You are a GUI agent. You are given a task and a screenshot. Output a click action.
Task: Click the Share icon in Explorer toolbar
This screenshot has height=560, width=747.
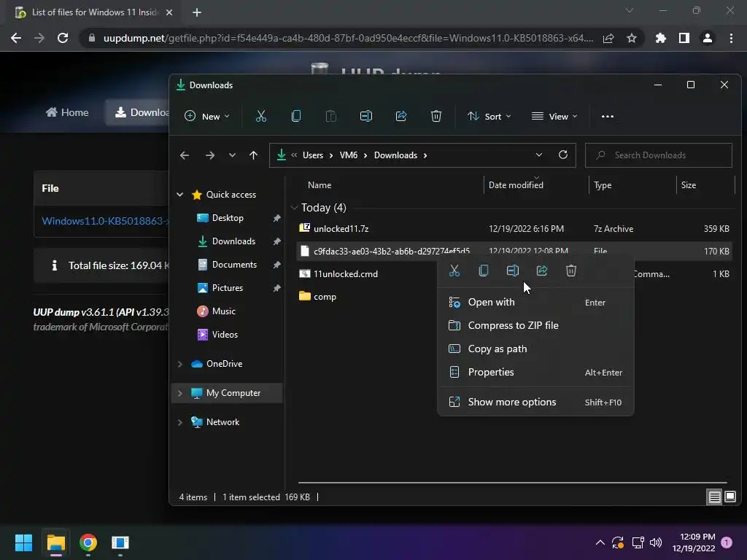pos(401,116)
